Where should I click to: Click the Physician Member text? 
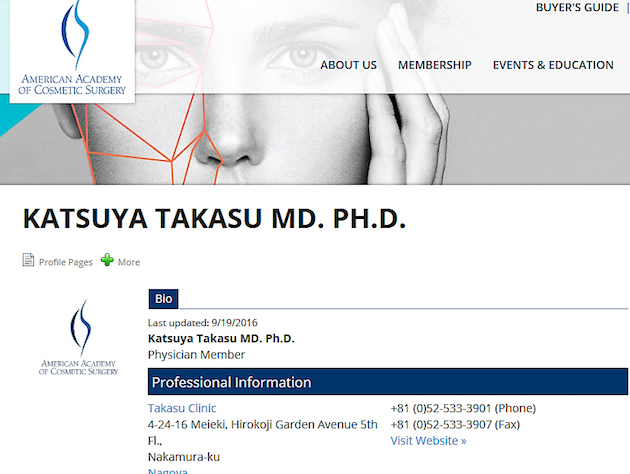(196, 355)
